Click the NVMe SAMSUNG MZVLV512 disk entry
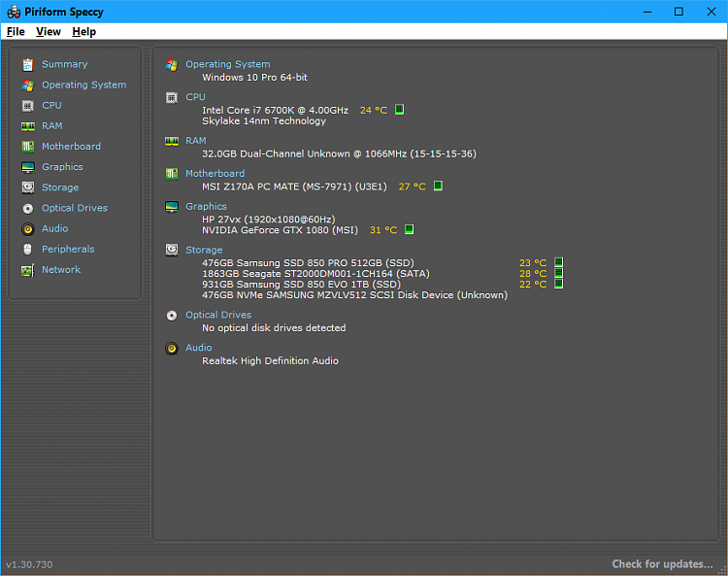728x576 pixels. point(354,295)
